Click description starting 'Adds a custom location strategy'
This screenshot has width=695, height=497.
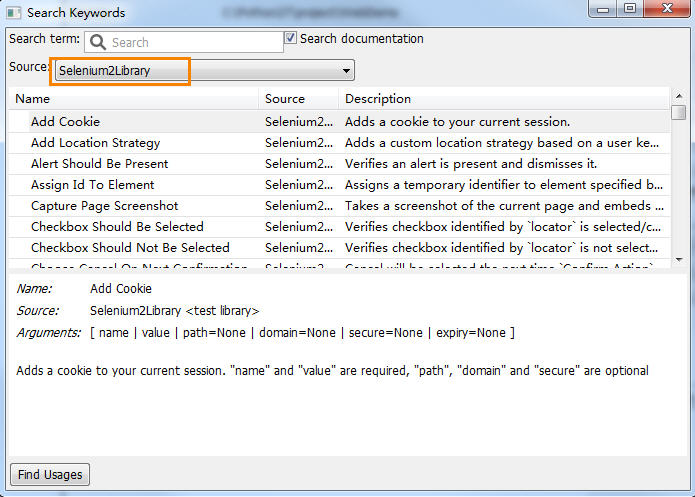[x=502, y=143]
